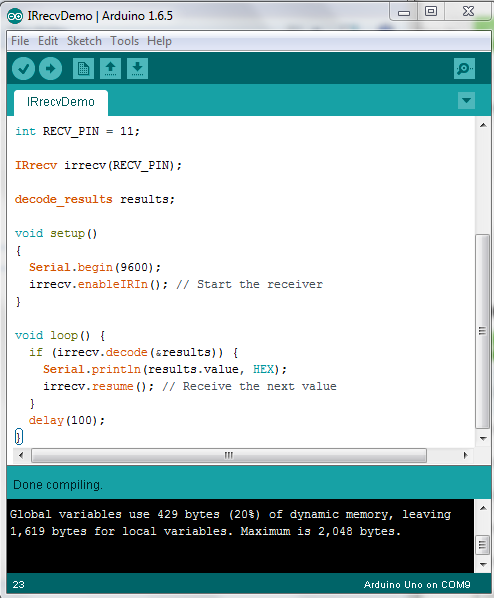Click horizontal scrollbar left arrow
494x598 pixels.
point(21,455)
